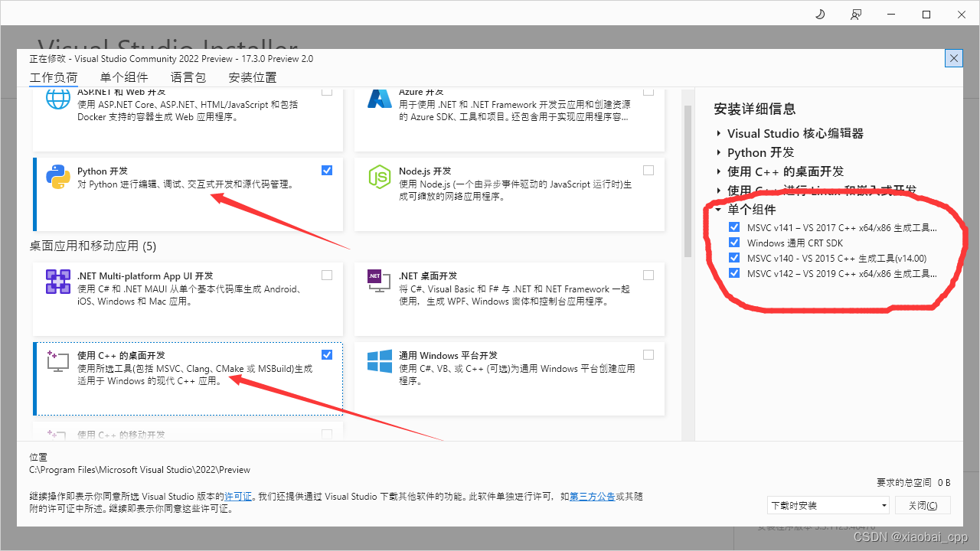The height and width of the screenshot is (551, 980).
Task: Expand Python 开发 install details
Action: [719, 152]
